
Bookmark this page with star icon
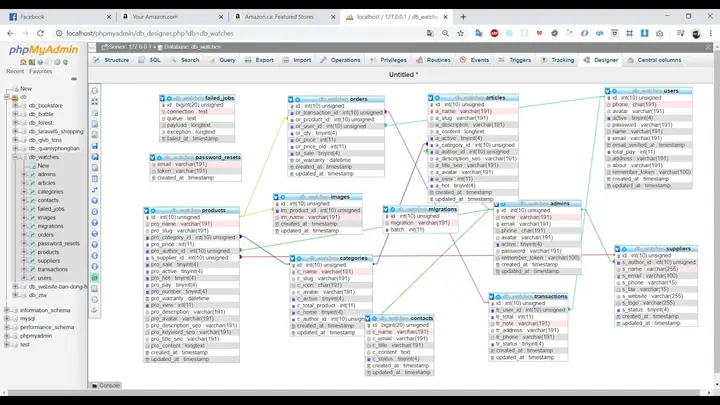461,33
